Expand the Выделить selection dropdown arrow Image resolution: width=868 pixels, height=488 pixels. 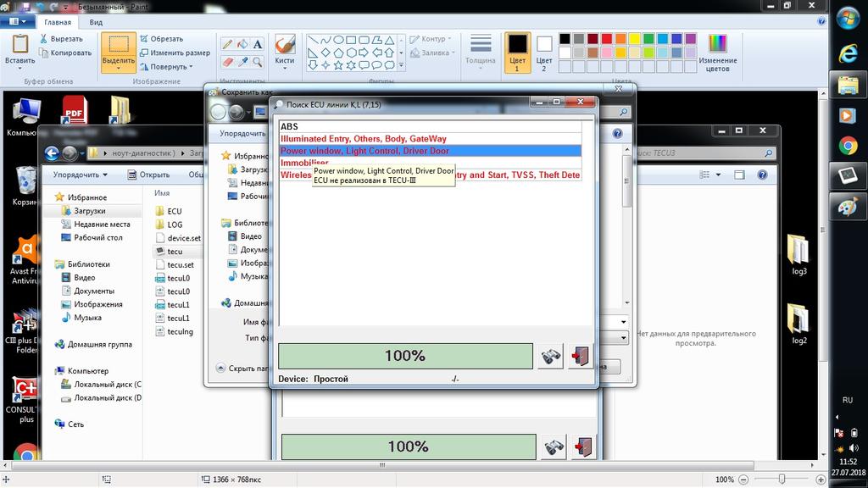tap(119, 68)
